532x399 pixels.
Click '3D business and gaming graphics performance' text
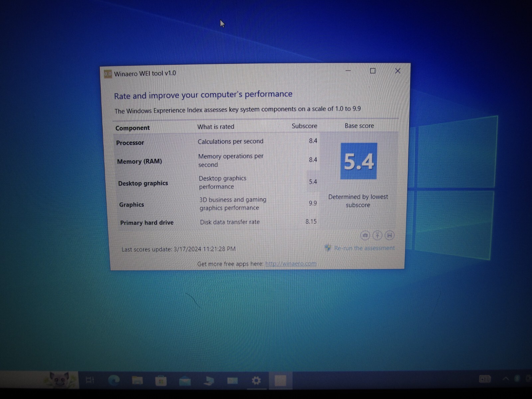(x=233, y=203)
